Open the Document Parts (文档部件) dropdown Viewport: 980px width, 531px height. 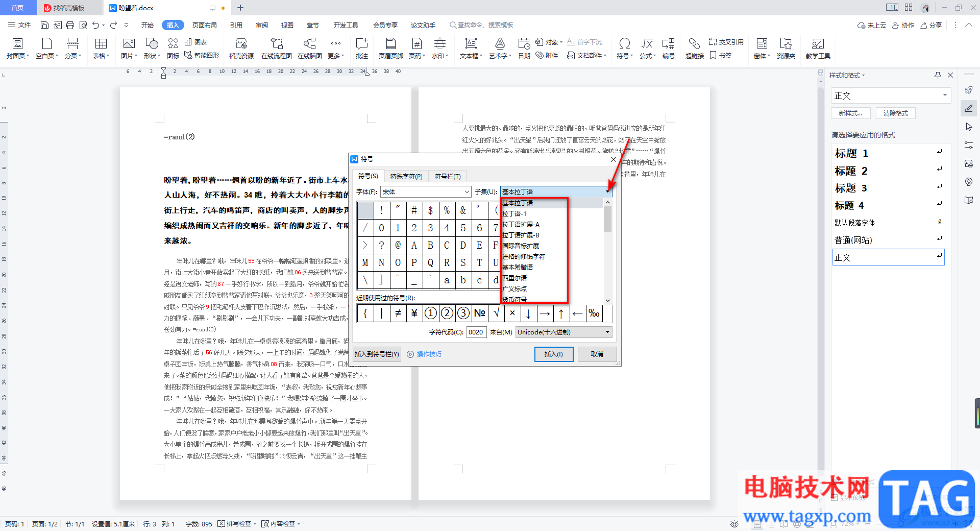click(587, 55)
